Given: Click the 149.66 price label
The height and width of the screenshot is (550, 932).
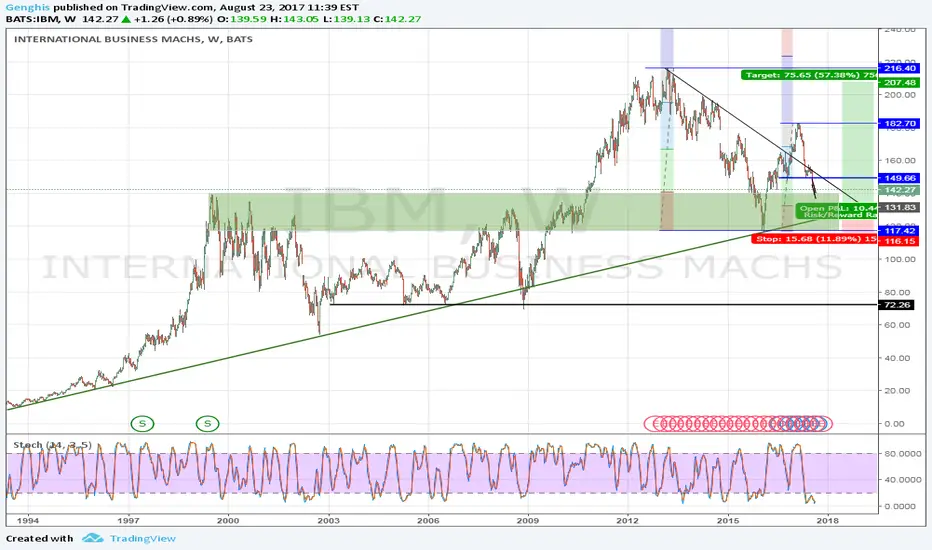Looking at the screenshot, I should tap(899, 178).
